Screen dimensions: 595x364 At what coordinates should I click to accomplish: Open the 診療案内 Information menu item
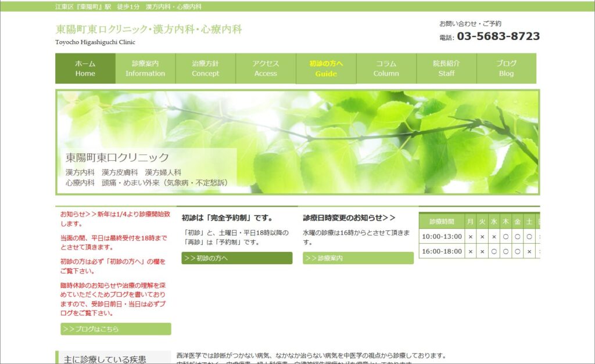(x=145, y=69)
